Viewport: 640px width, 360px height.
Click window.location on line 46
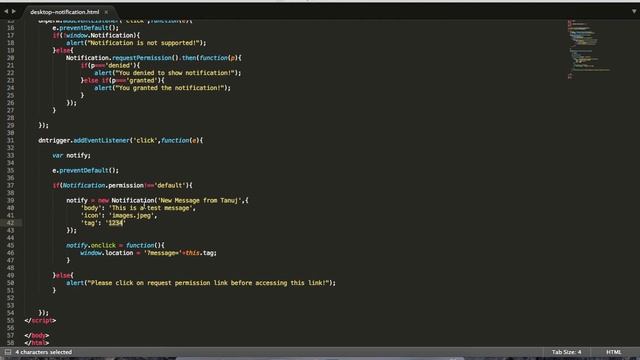pos(107,253)
